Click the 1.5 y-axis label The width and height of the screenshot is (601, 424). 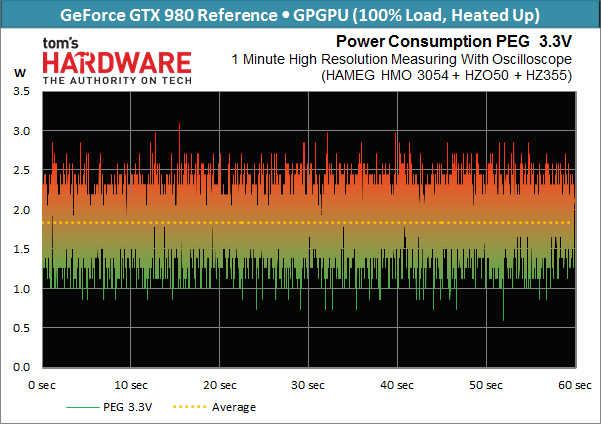21,249
